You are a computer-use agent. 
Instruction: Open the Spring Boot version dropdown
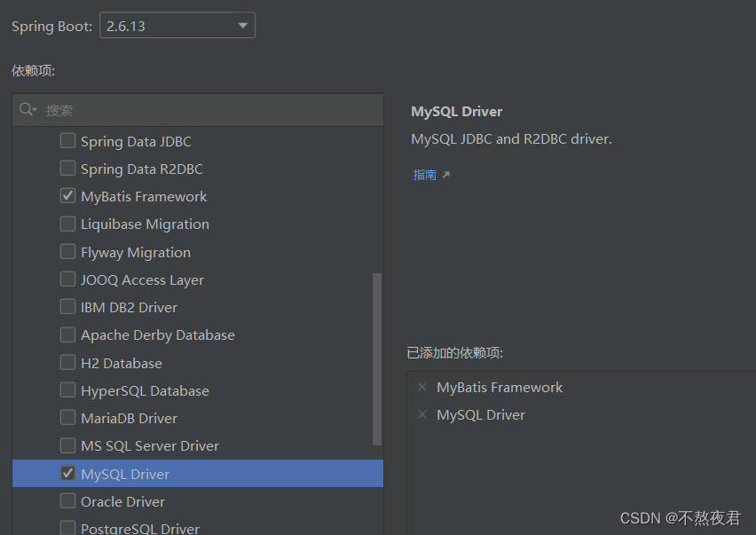177,26
